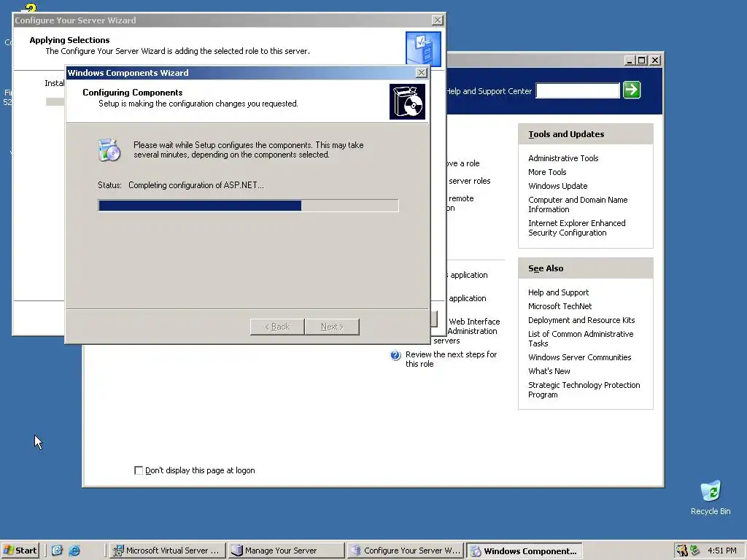Click the Back button in Components Wizard
Screen dimensions: 747x560
(277, 327)
